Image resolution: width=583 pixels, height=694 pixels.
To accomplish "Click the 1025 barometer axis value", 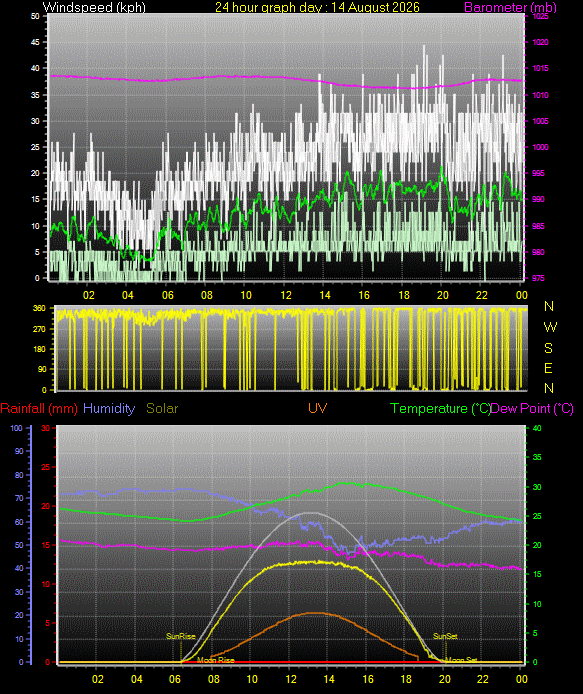I will coord(540,16).
